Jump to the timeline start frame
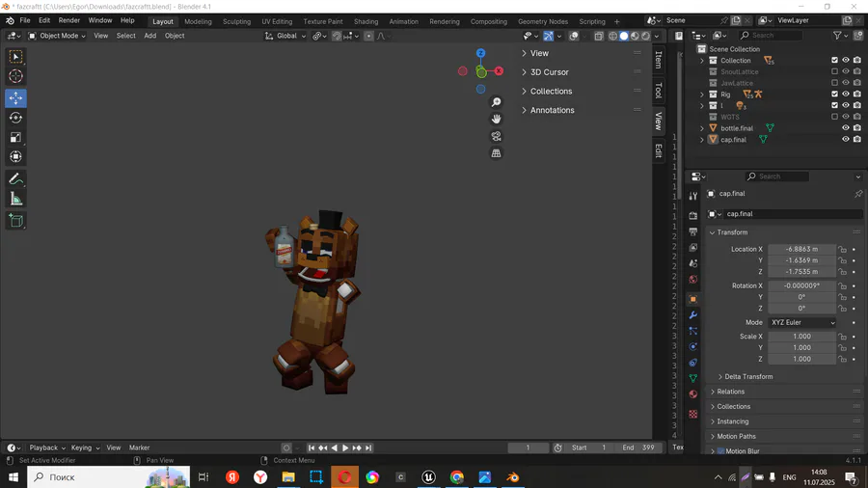 pyautogui.click(x=312, y=447)
